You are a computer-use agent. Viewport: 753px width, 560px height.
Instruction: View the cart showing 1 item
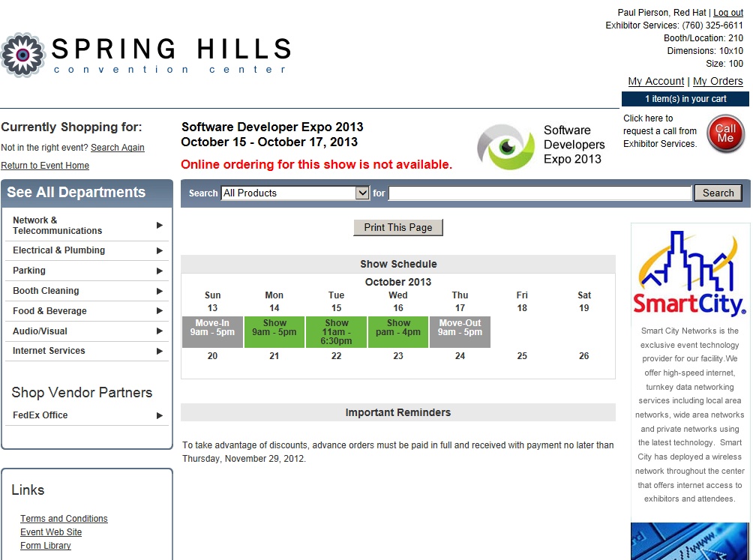(685, 97)
